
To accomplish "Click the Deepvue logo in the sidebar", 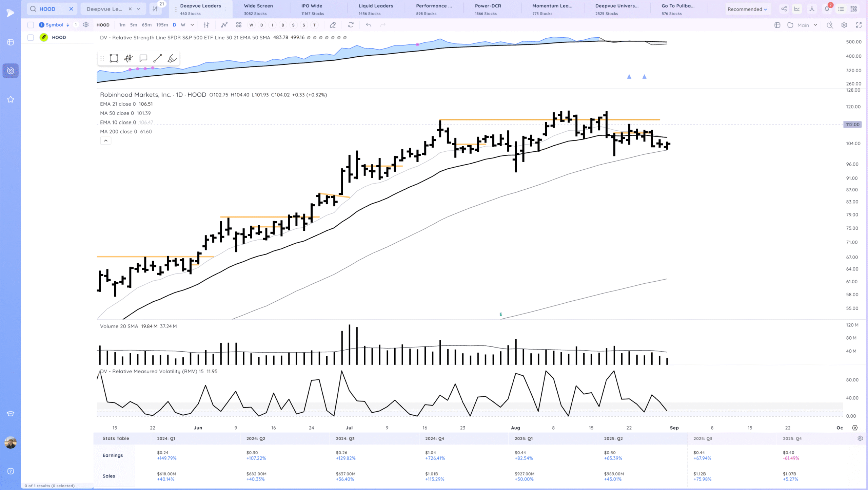I will coord(11,13).
